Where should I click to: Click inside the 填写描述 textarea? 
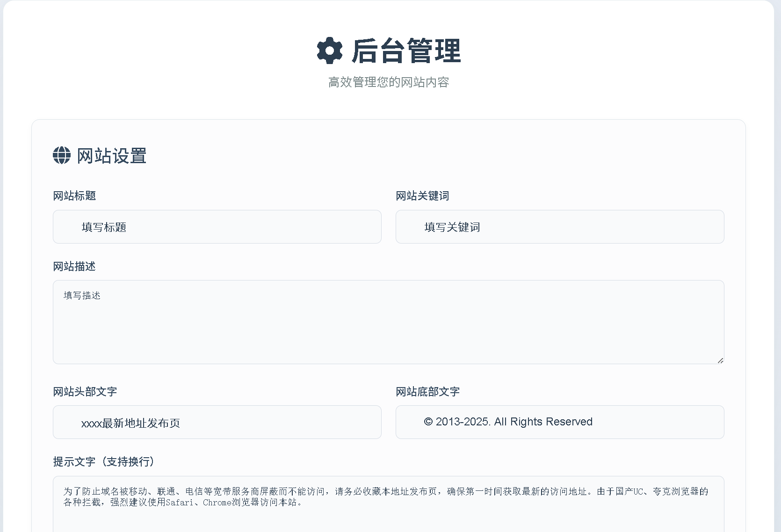pos(388,322)
